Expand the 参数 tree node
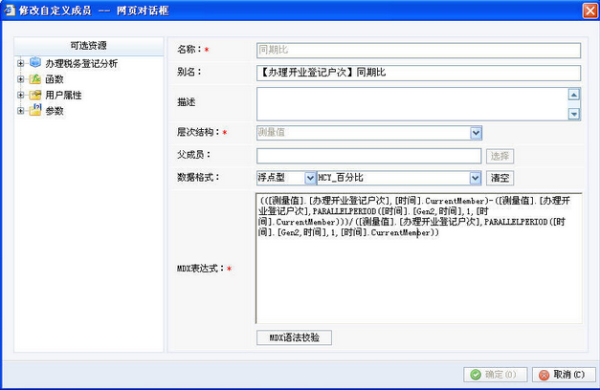 pos(20,111)
